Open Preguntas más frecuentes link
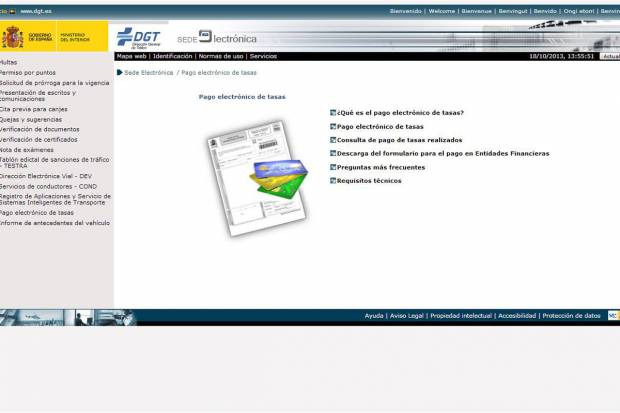Viewport: 620px width, 413px height. [x=381, y=167]
